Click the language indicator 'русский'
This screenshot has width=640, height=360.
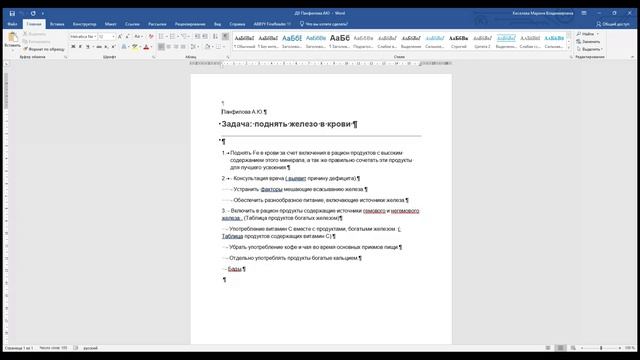point(91,348)
